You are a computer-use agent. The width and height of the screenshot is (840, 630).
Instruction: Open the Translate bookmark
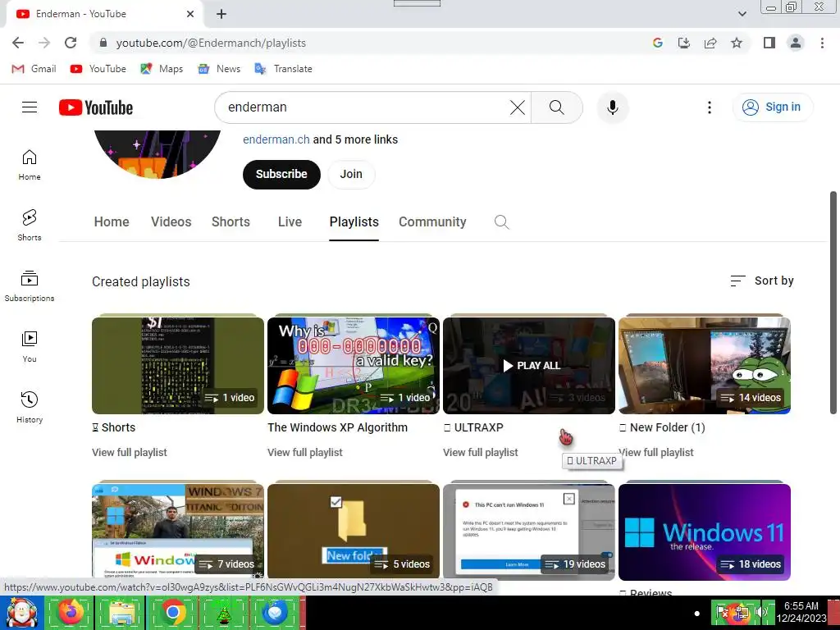pos(283,69)
